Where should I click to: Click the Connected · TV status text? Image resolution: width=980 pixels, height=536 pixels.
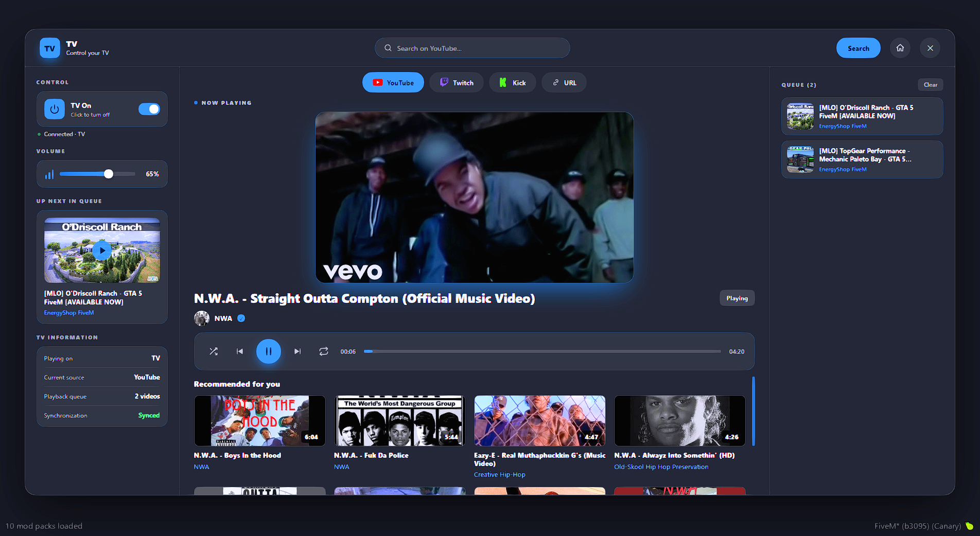coord(64,134)
